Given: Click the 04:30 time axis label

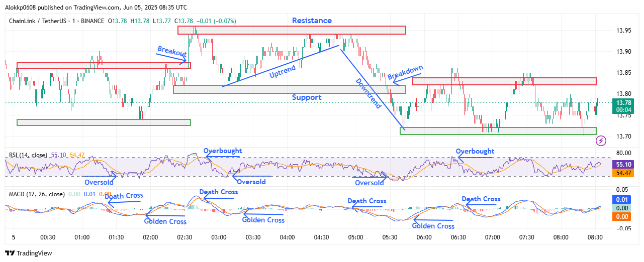Looking at the screenshot, I should click(x=321, y=237).
